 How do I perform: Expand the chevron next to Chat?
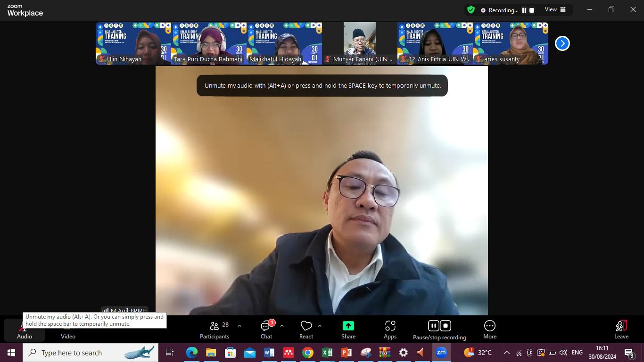[x=282, y=326]
